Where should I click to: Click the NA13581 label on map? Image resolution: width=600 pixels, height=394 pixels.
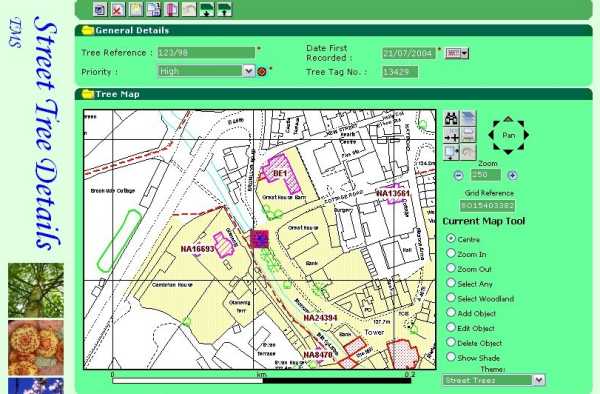point(393,194)
